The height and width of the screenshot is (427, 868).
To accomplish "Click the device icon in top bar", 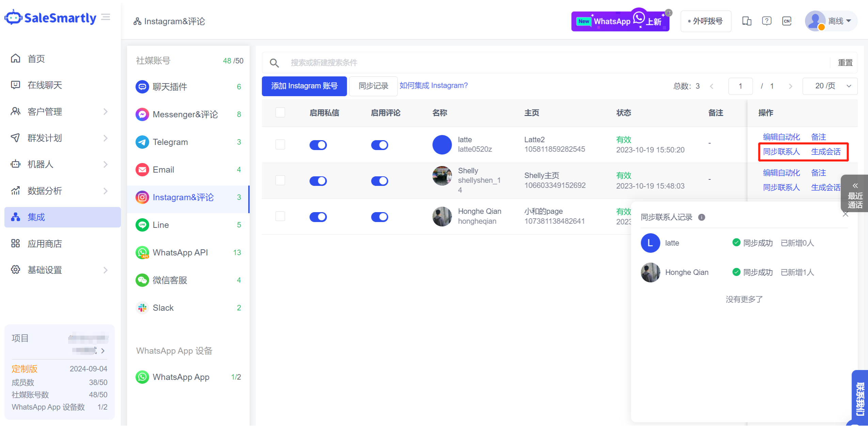I will pyautogui.click(x=747, y=21).
